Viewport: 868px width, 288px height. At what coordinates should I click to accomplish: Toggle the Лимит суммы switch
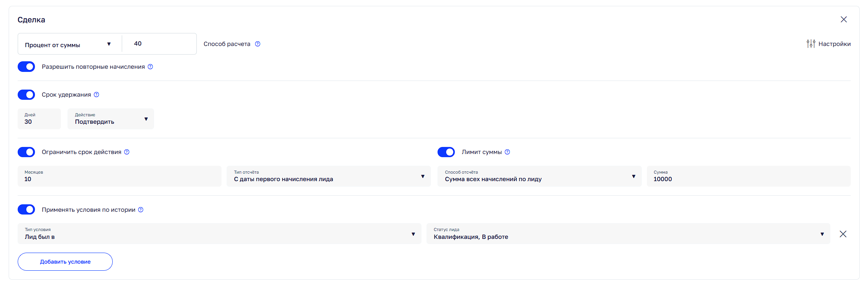point(446,152)
